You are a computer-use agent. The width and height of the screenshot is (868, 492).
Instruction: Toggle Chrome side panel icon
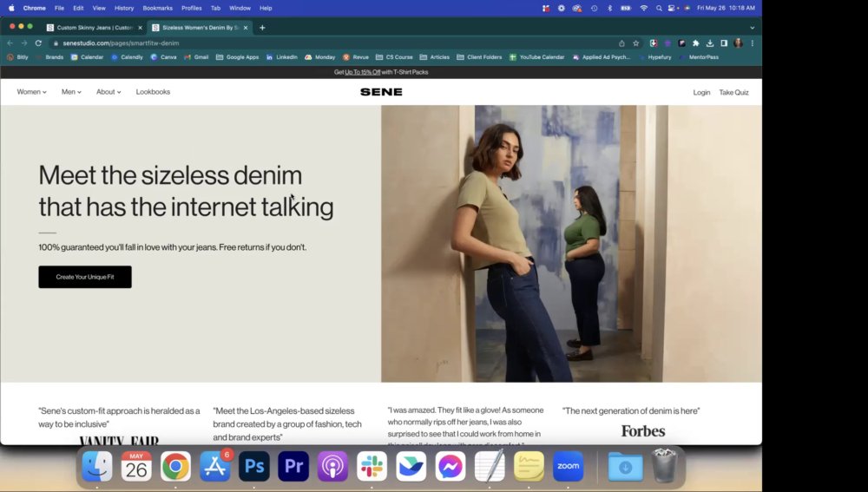[724, 43]
